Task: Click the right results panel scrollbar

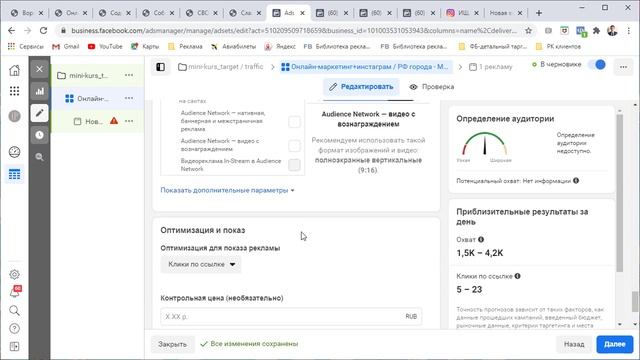Action: [620, 192]
